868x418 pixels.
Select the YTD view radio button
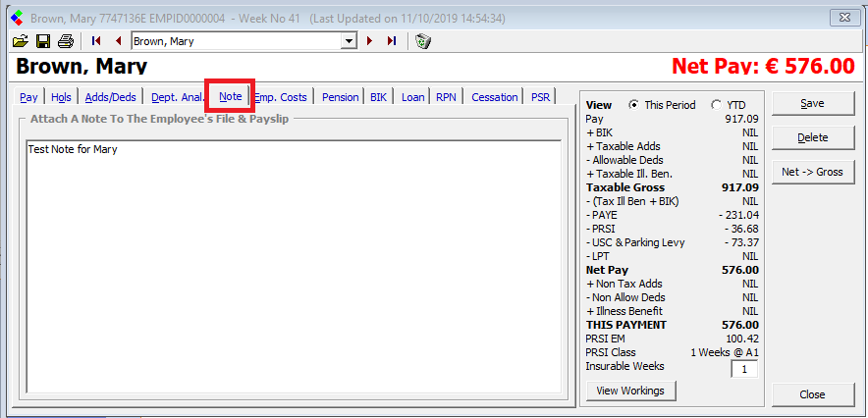tap(716, 105)
